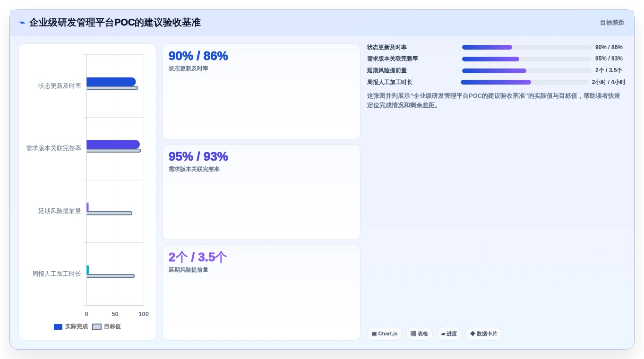
Task: Toggle 实际完成 legend item in chart
Action: 71,327
